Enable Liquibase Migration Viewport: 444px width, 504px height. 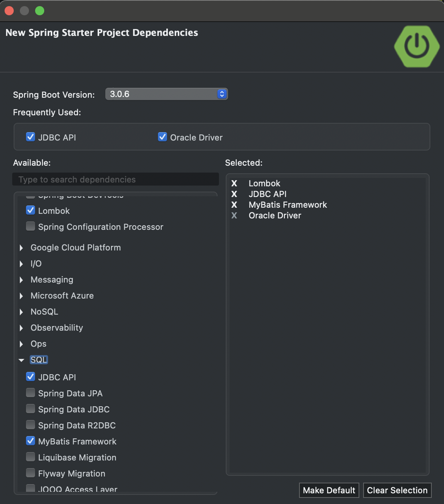click(x=31, y=457)
